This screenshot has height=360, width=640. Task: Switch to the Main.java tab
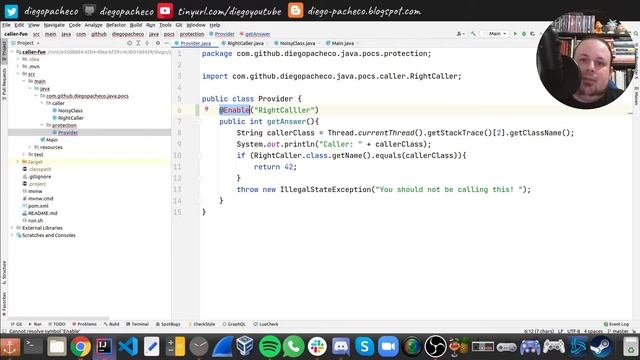pos(342,43)
